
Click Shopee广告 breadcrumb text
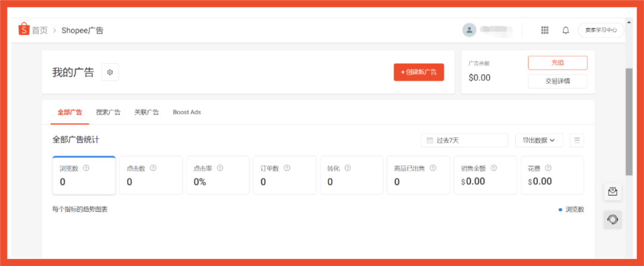pos(82,30)
